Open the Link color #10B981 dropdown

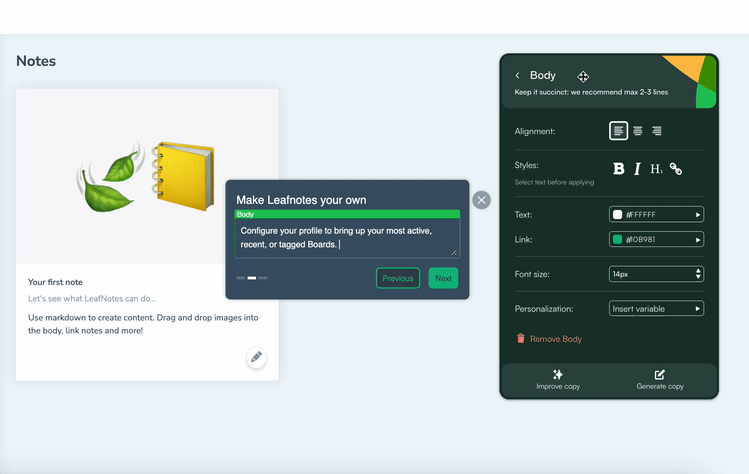(656, 239)
